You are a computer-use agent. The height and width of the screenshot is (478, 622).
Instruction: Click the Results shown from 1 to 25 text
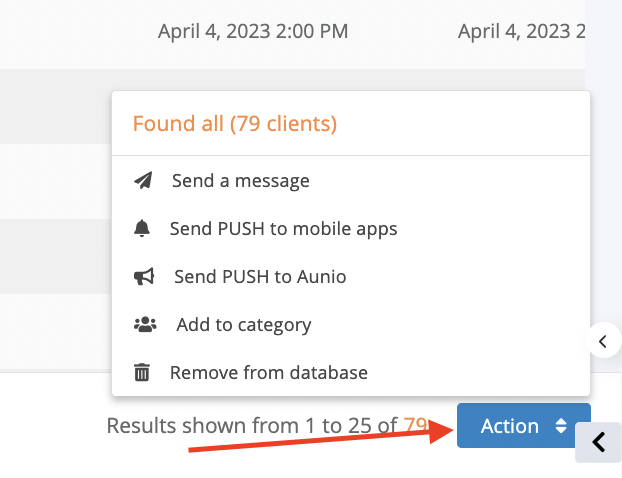pyautogui.click(x=252, y=426)
